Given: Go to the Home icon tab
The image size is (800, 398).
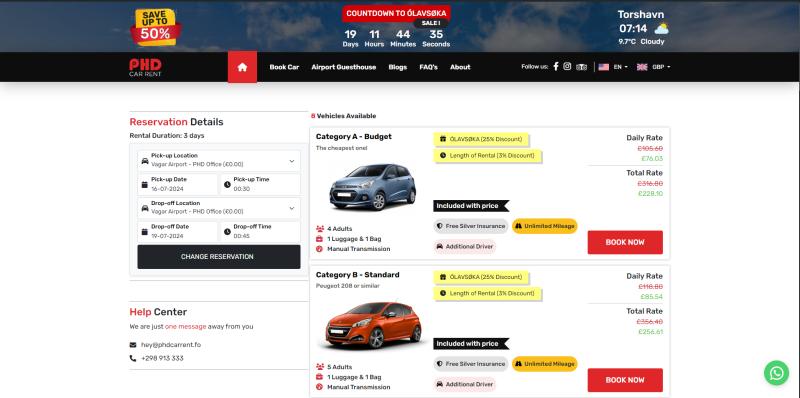Looking at the screenshot, I should click(242, 67).
